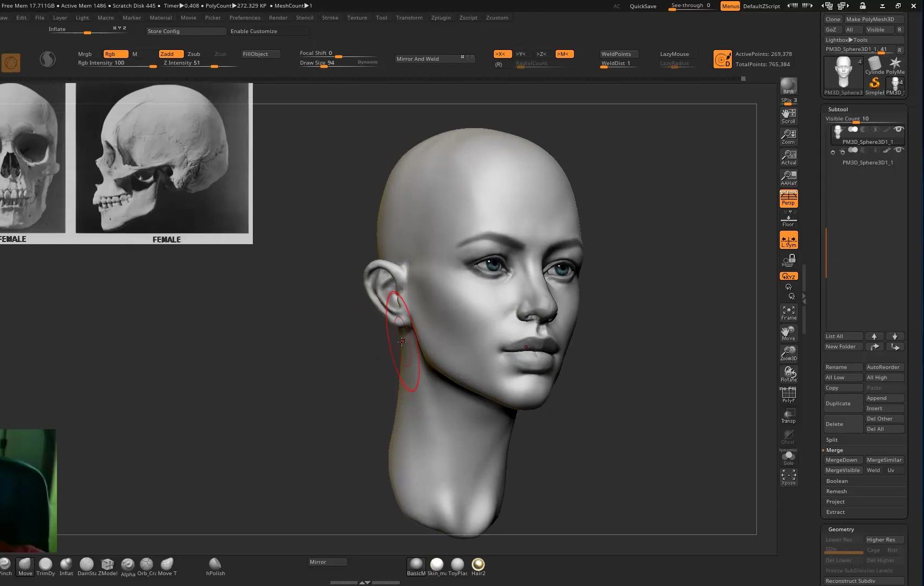This screenshot has height=586, width=924.
Task: Hide the PM3D_Sphere3D1_1 subtool with its eye icon
Action: pos(898,130)
